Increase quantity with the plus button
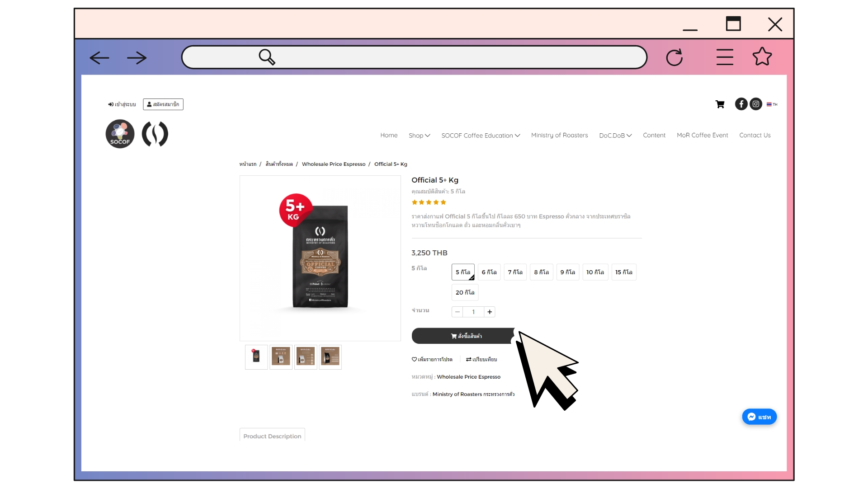Screen dimensions: 868x488 point(490,312)
